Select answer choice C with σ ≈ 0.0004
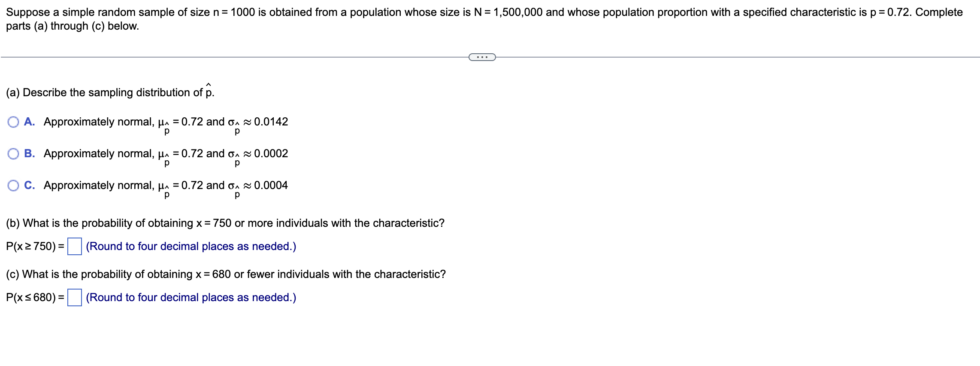The height and width of the screenshot is (366, 980). (13, 186)
